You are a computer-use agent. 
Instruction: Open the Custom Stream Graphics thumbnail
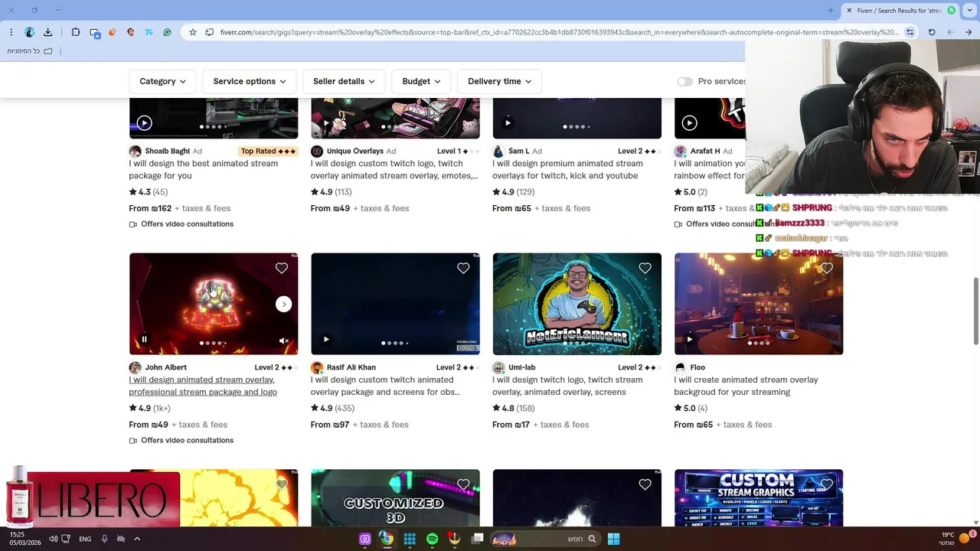click(759, 498)
